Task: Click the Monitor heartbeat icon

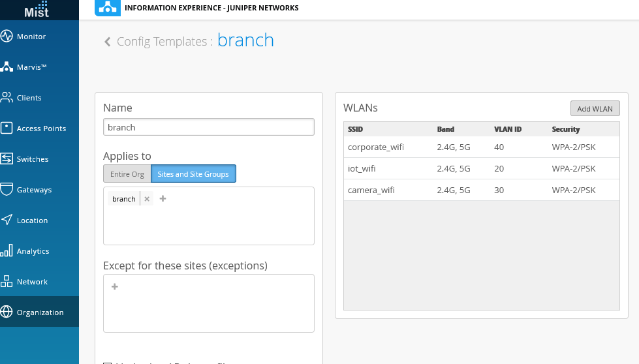Action: coord(7,37)
